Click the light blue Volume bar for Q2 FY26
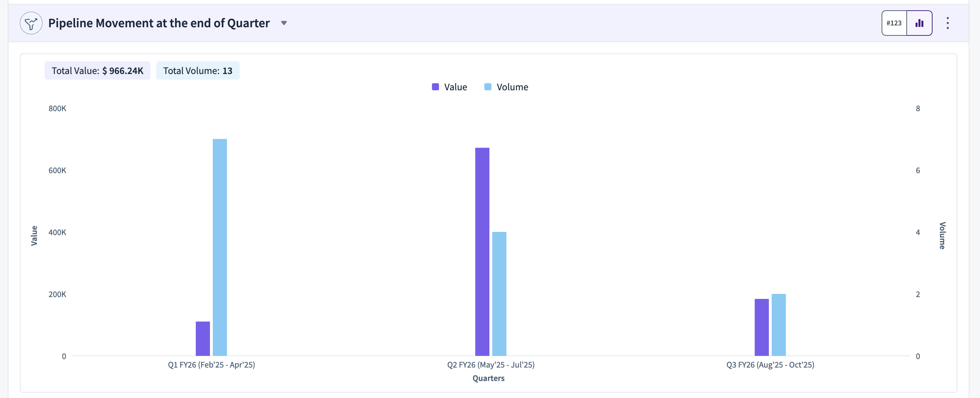980x398 pixels. click(499, 294)
